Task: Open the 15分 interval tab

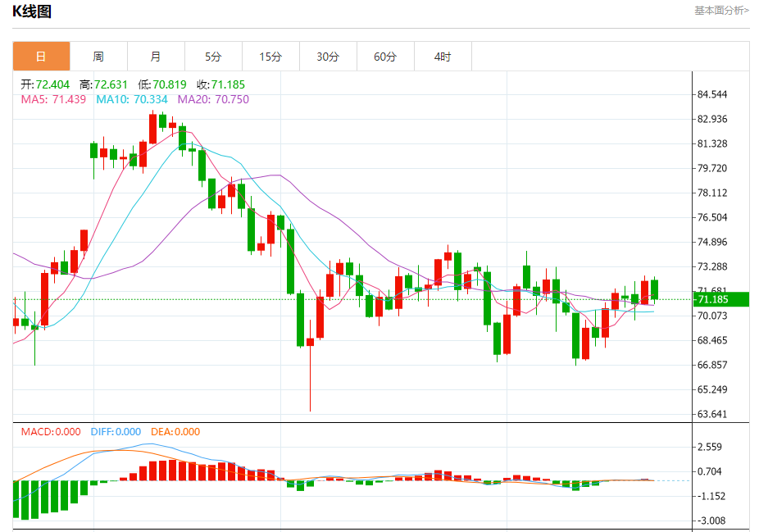Action: (270, 57)
